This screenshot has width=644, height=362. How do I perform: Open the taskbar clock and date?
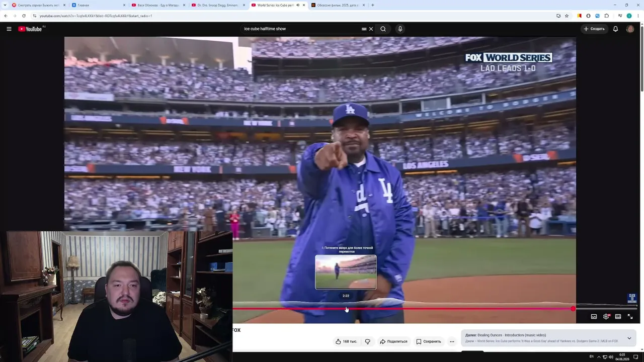click(622, 356)
